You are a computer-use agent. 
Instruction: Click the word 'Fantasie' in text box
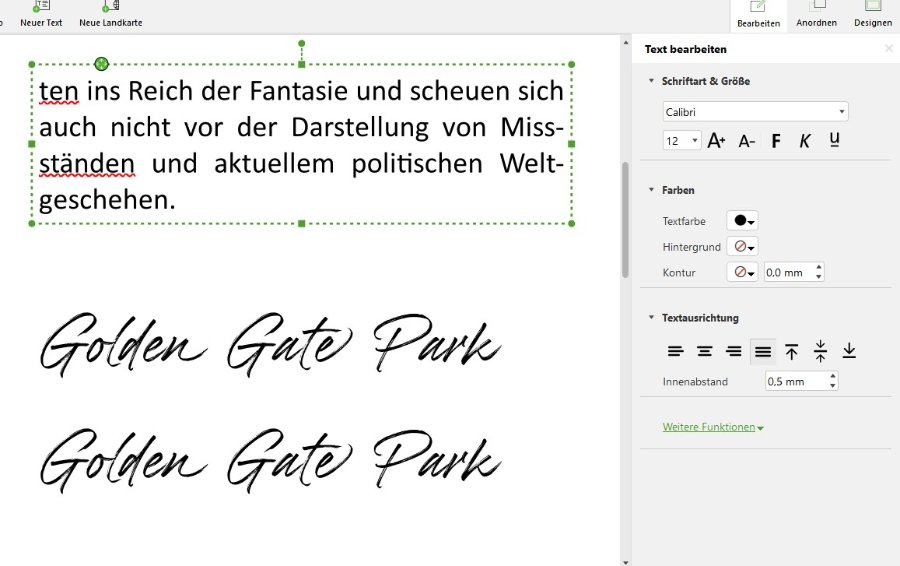click(298, 91)
